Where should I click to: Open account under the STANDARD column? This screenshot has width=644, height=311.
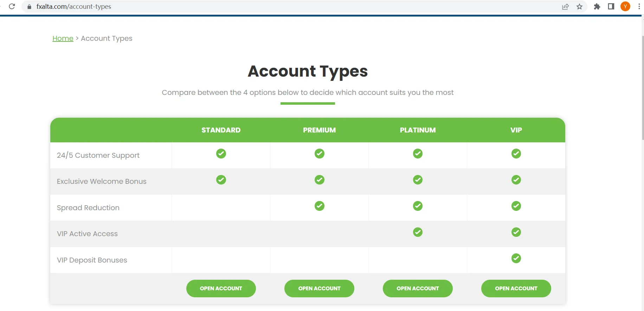(x=221, y=289)
